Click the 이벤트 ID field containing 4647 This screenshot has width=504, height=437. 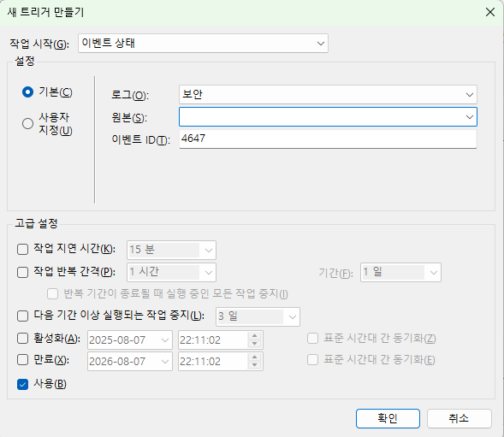[328, 139]
